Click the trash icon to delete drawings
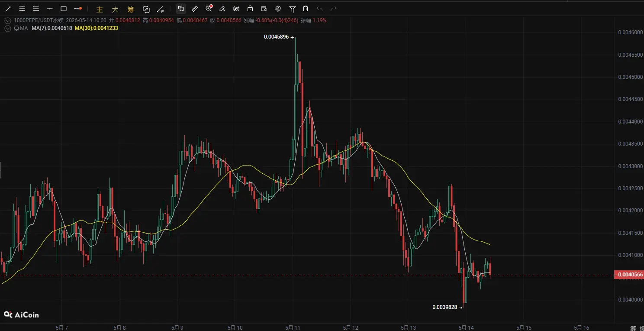This screenshot has height=331, width=644. [306, 9]
